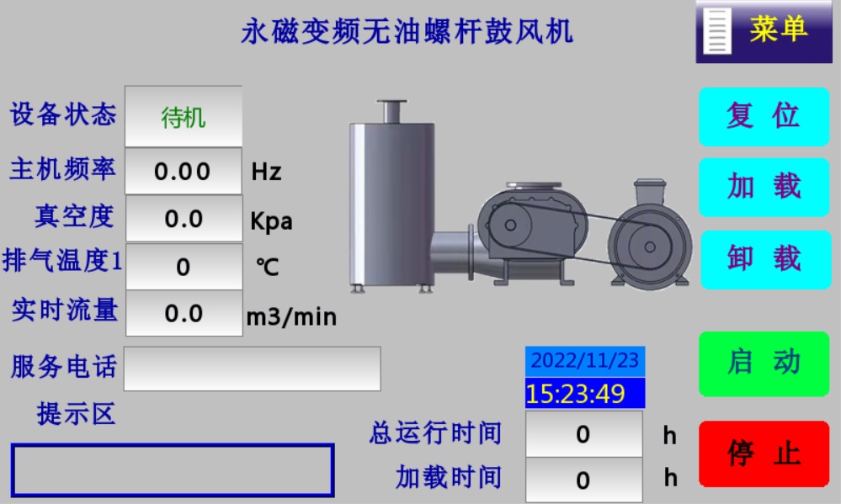Click the 真空度 vacuum value field

pyautogui.click(x=182, y=219)
